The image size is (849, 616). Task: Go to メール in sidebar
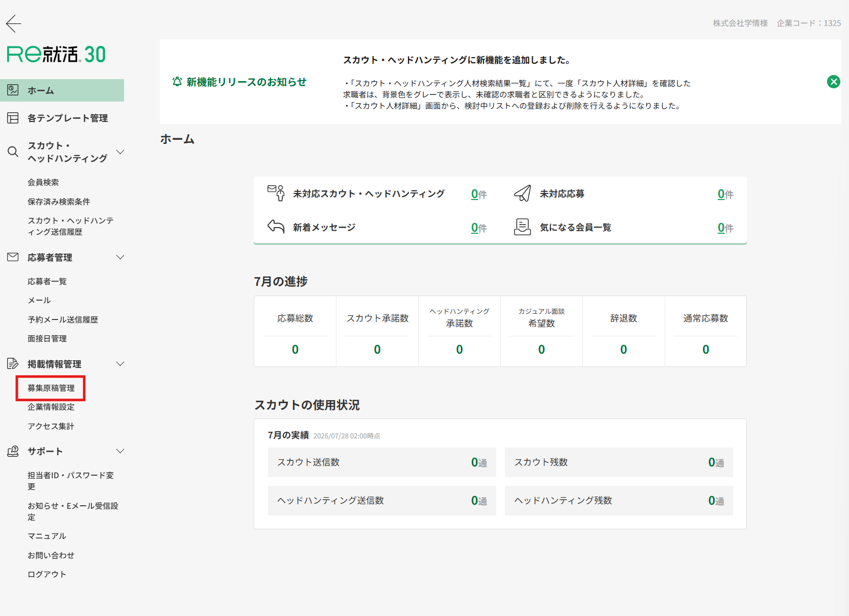(x=39, y=300)
